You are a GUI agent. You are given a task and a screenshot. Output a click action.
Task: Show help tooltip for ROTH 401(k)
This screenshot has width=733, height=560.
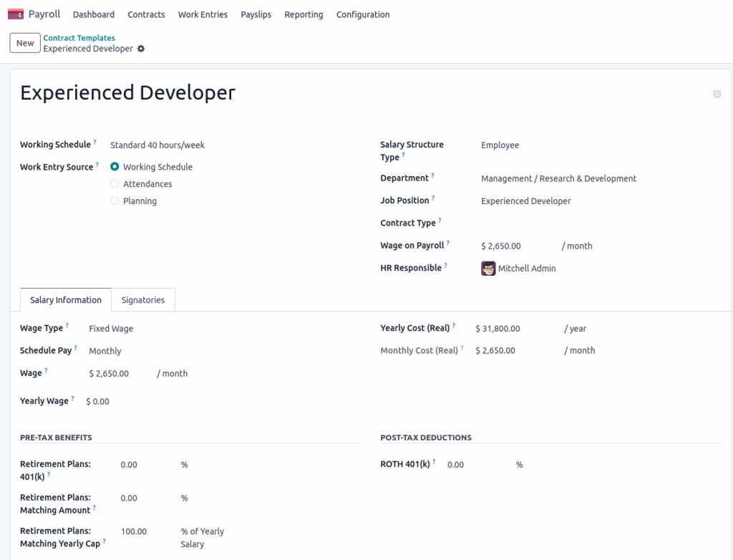tap(434, 462)
